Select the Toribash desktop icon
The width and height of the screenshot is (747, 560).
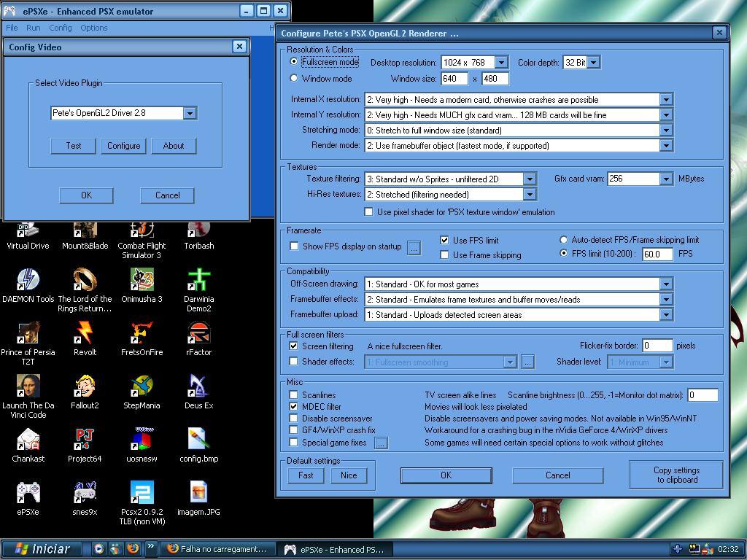coord(198,237)
